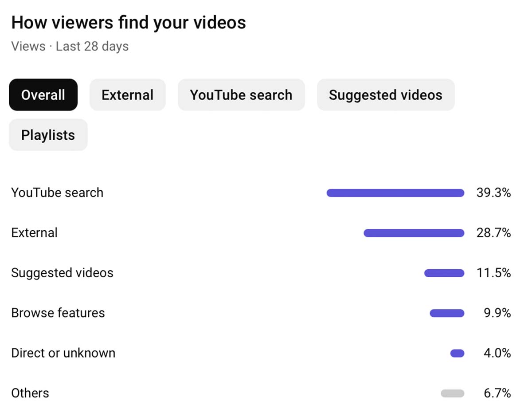
Task: Click the External traffic bar
Action: coord(414,233)
